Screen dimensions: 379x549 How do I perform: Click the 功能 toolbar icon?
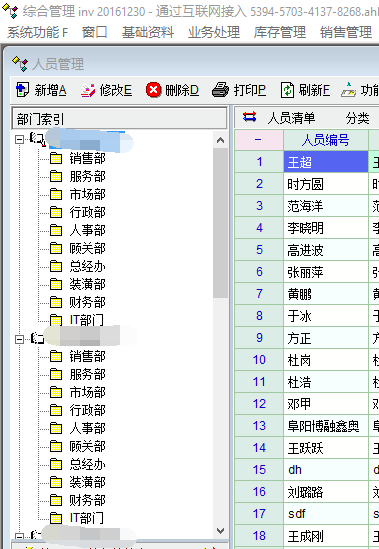[x=349, y=90]
